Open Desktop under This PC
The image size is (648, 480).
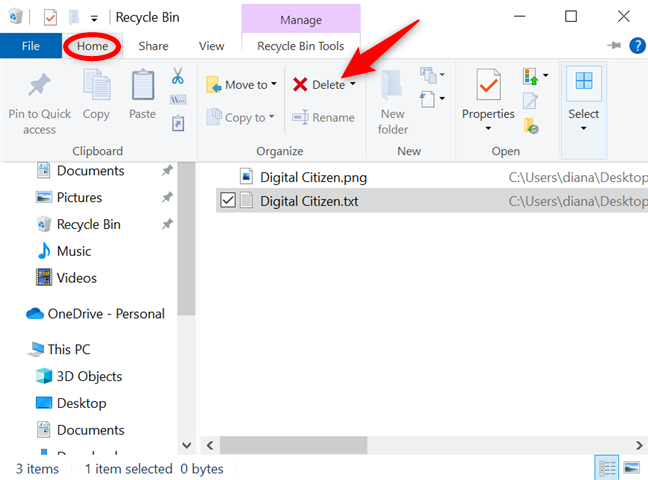pyautogui.click(x=81, y=403)
